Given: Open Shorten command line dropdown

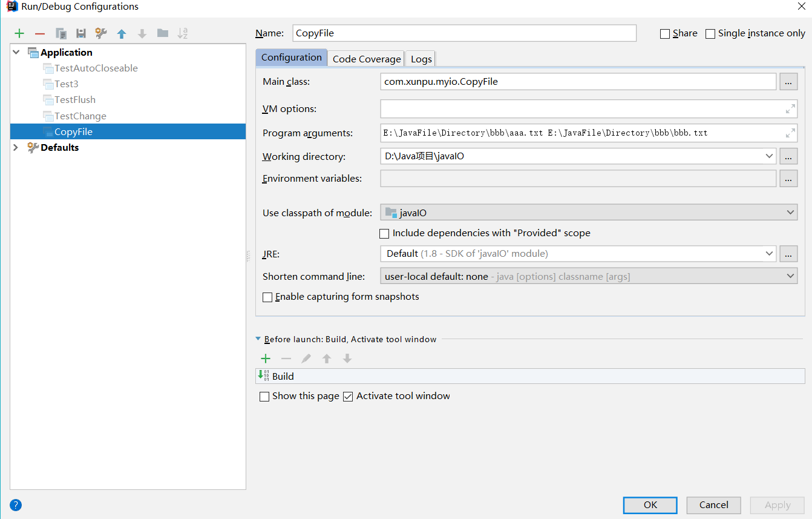Looking at the screenshot, I should click(x=790, y=276).
